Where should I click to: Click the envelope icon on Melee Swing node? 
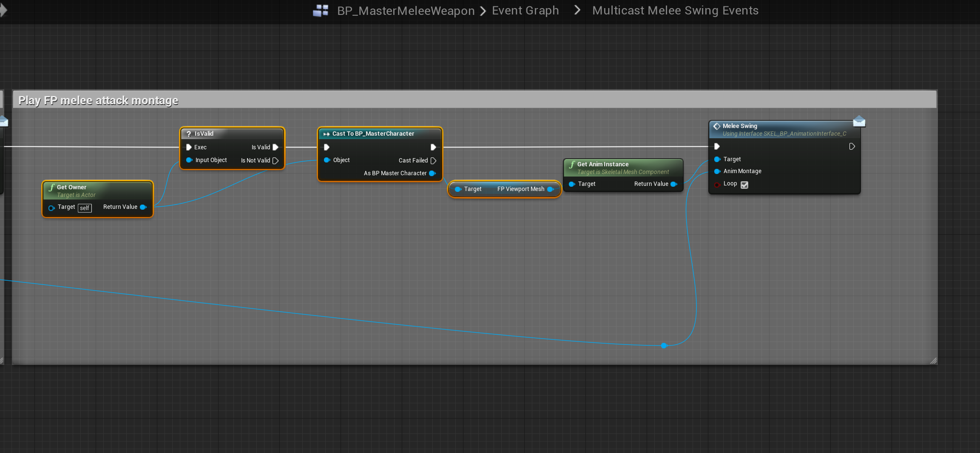(x=859, y=122)
